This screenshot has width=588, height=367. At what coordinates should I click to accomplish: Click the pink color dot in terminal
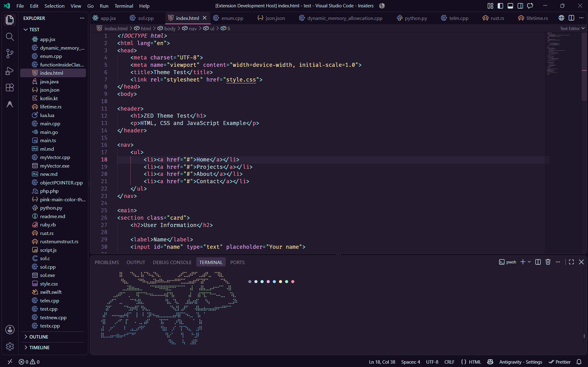(x=268, y=282)
